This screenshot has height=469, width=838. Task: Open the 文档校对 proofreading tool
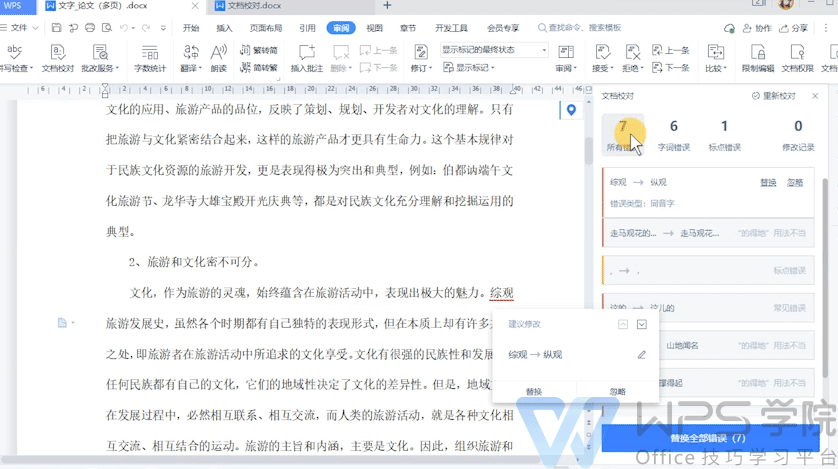click(x=58, y=56)
